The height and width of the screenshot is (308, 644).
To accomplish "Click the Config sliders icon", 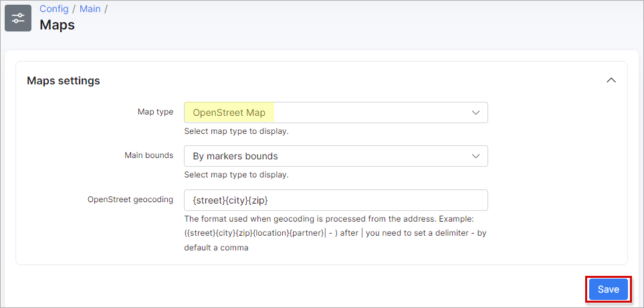I will coord(18,18).
